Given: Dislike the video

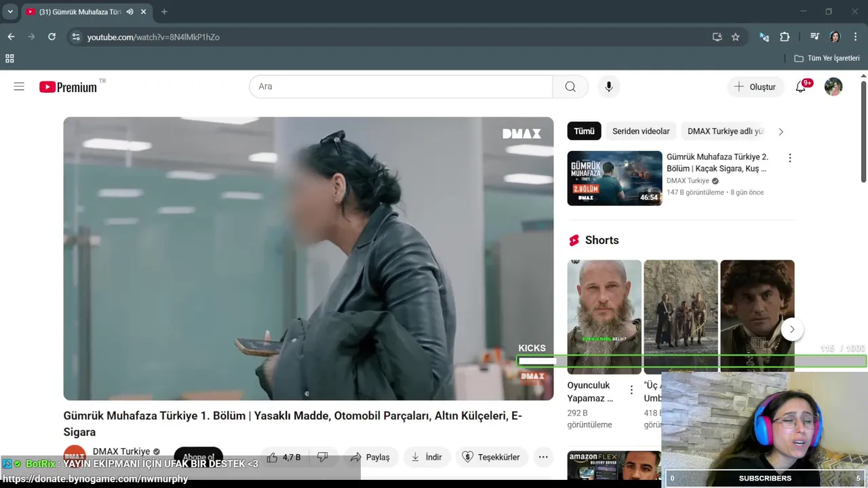Looking at the screenshot, I should click(323, 457).
